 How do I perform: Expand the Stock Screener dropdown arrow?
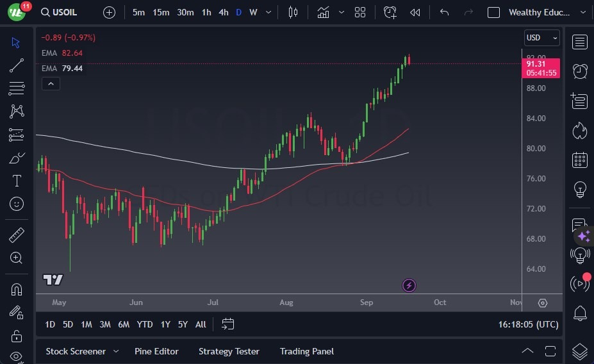pos(116,351)
